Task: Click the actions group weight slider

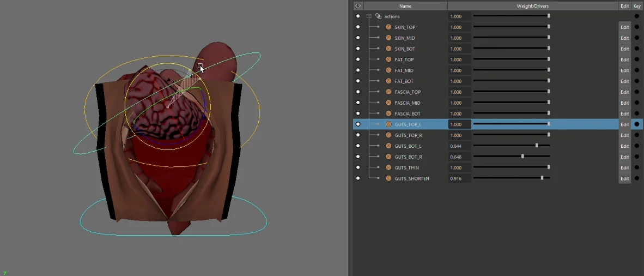Action: coord(512,16)
